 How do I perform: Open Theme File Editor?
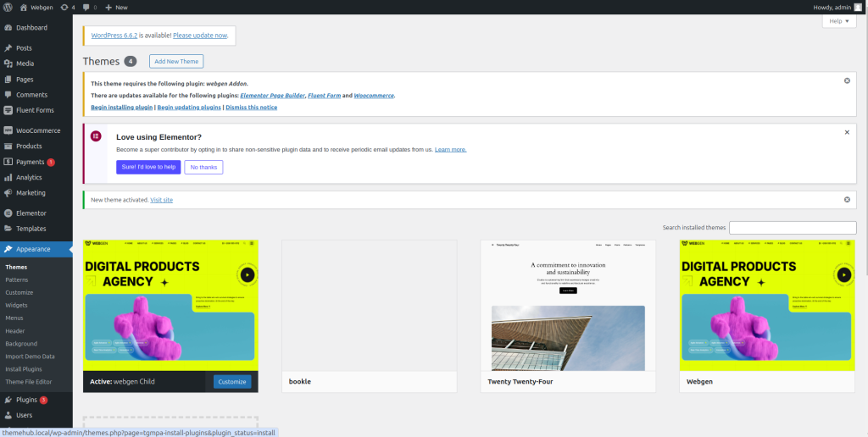29,382
